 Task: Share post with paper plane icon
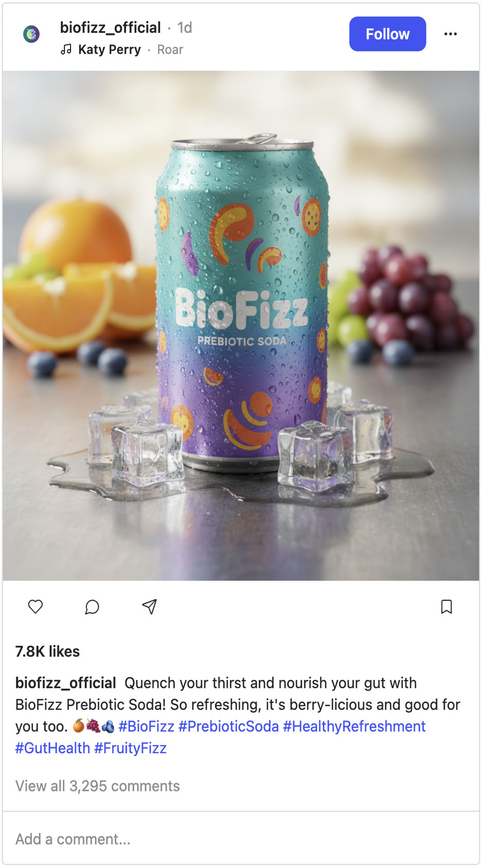click(x=149, y=606)
